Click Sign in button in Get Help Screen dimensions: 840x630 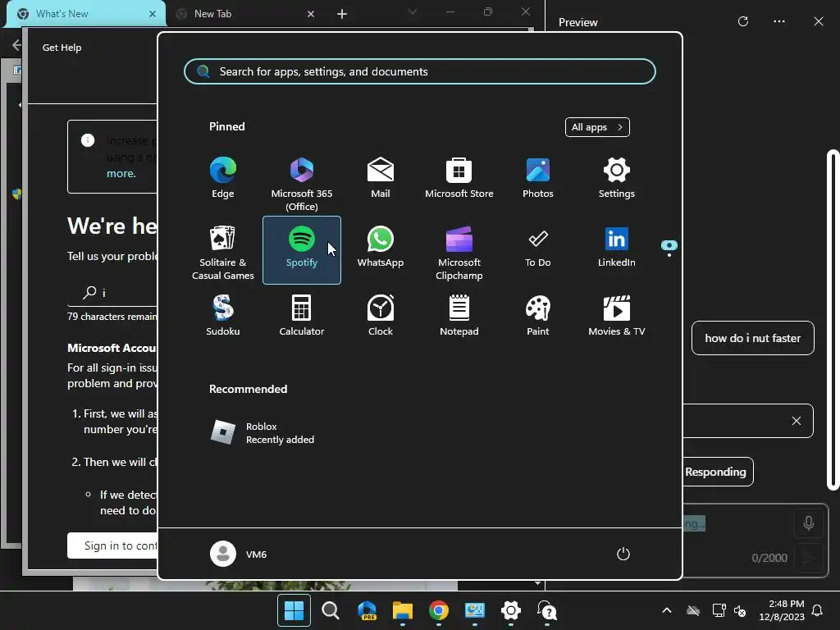pos(112,546)
